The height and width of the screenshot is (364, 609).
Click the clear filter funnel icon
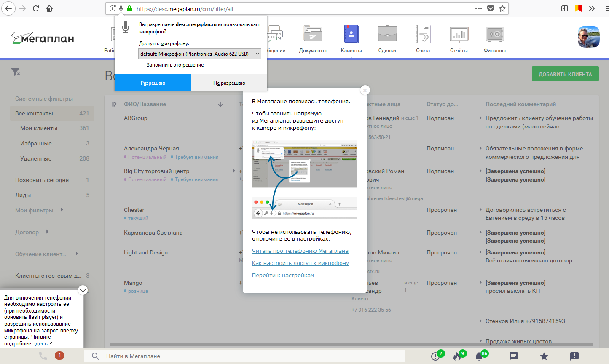pos(16,72)
